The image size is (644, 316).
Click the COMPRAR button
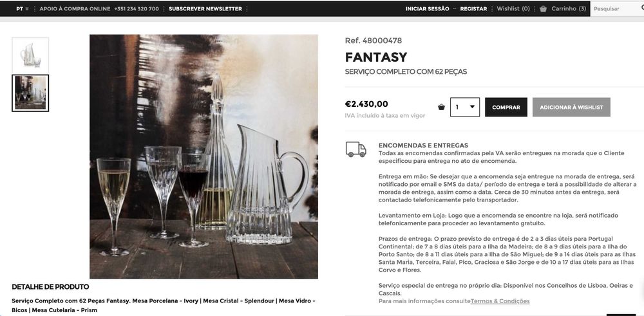506,107
